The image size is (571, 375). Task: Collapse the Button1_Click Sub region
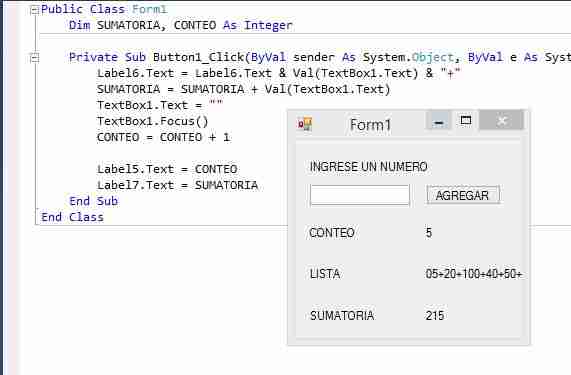(x=35, y=58)
